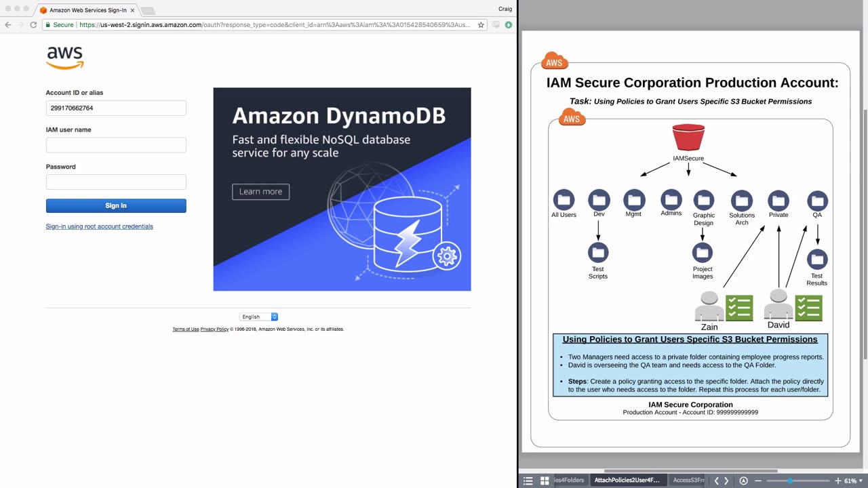Click the Admins folder icon
This screenshot has width=868, height=488.
point(671,199)
